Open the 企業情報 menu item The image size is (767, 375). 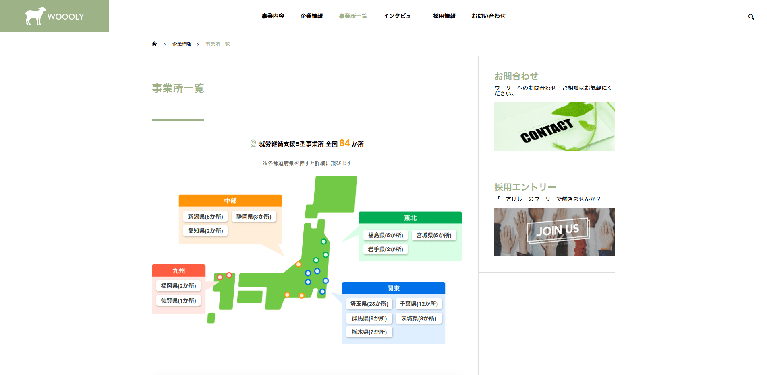tap(312, 16)
